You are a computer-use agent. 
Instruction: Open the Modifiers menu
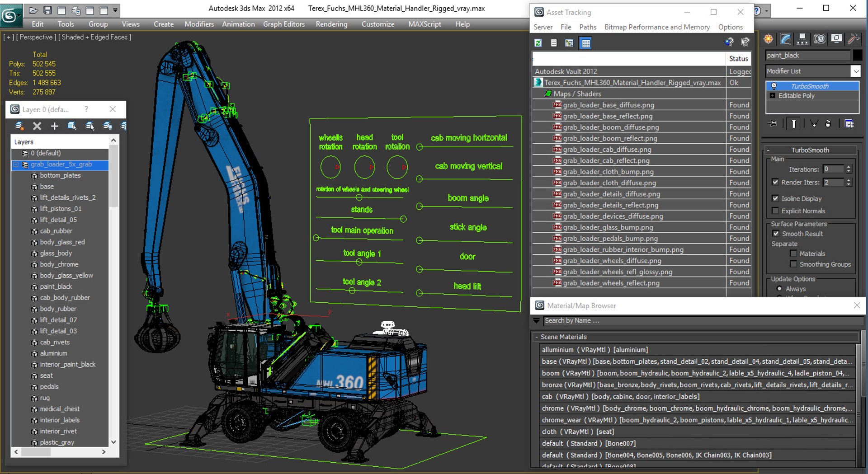199,24
